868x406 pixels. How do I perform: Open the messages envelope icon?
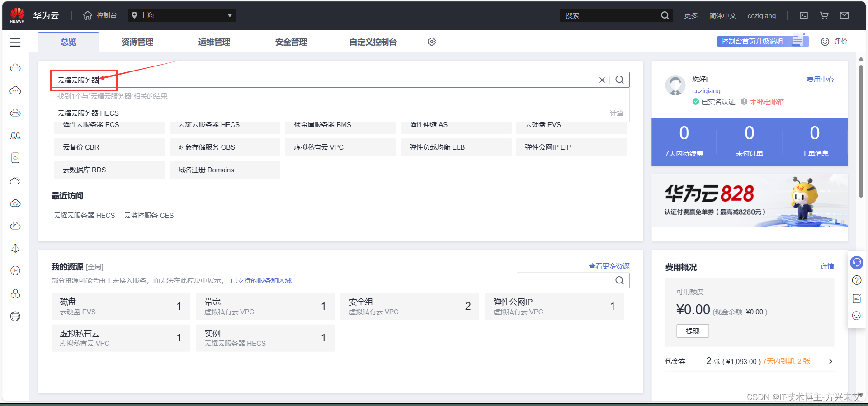tap(844, 15)
